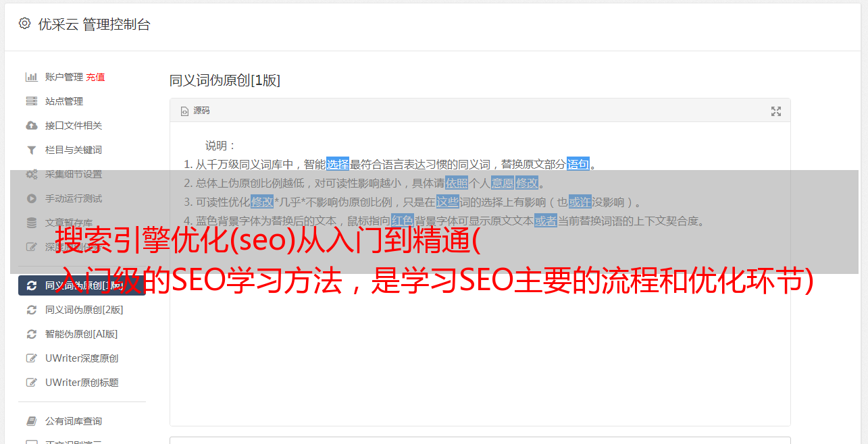This screenshot has height=444, width=868.
Task: Click the gear icon beside 优采云 管理控制台
Action: [x=24, y=24]
